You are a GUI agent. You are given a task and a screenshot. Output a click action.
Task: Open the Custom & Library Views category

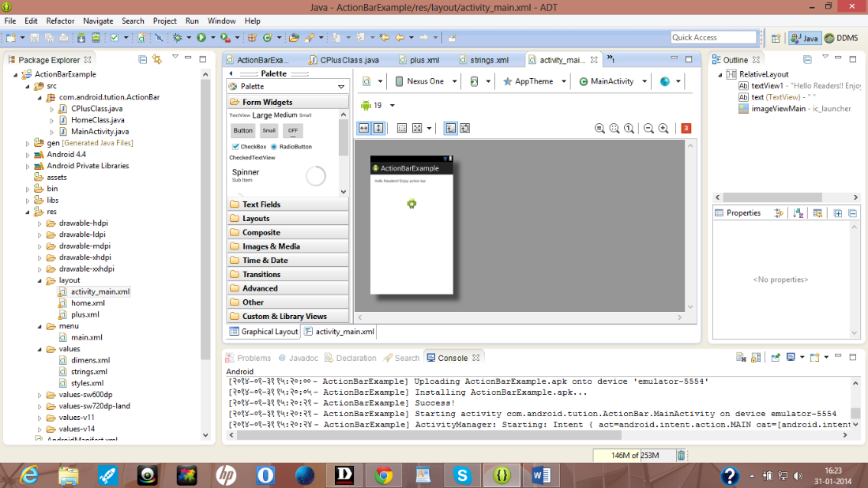[287, 316]
